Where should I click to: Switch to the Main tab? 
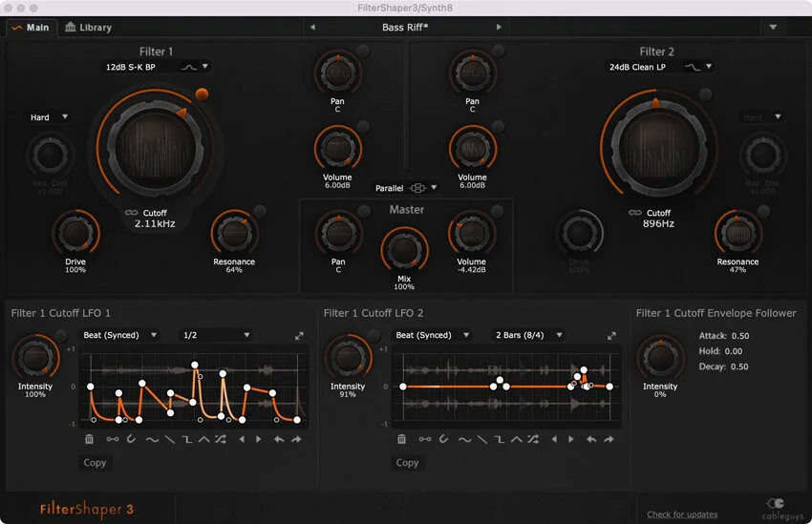point(32,28)
